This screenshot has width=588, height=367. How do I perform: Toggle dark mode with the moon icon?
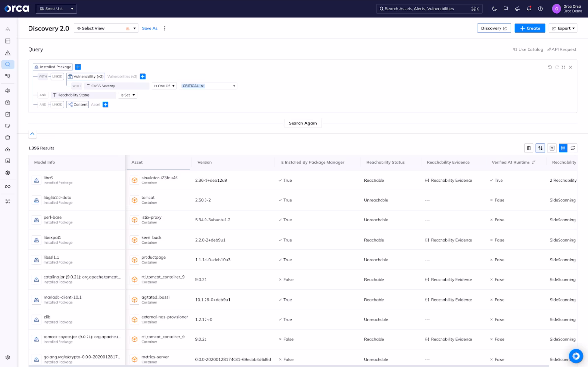(x=494, y=9)
